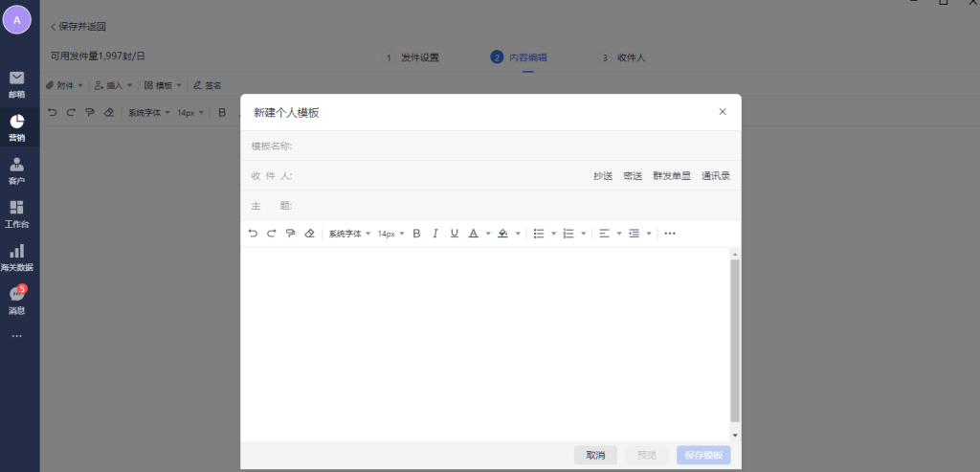Open the 系统字体 font dropdown in the dialog
The image size is (980, 472).
pyautogui.click(x=349, y=234)
